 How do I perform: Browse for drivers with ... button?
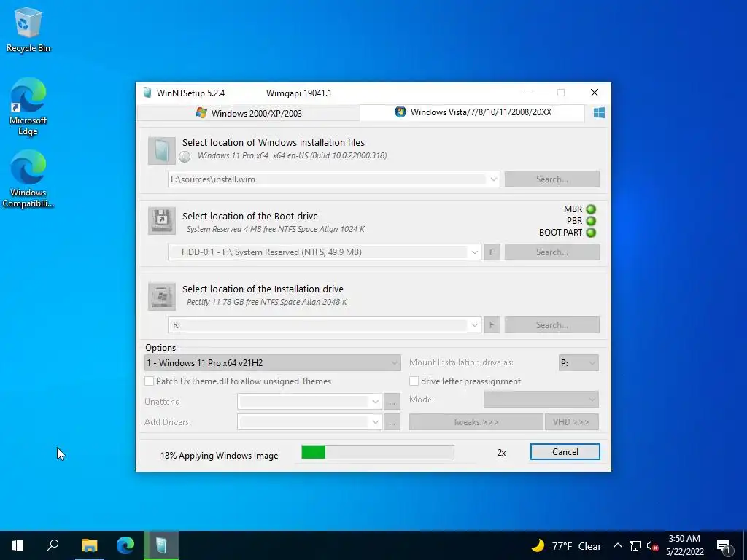click(x=392, y=422)
